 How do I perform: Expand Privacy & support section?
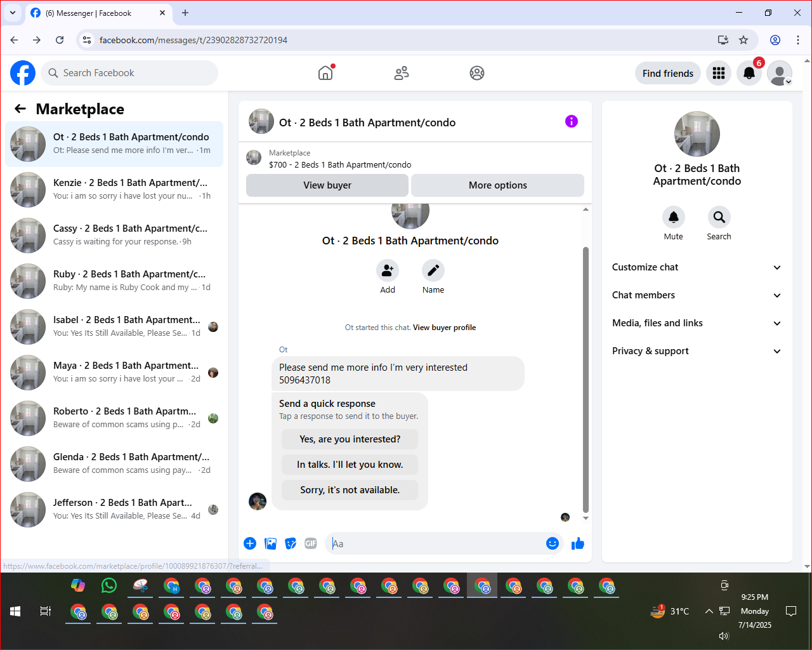[697, 351]
